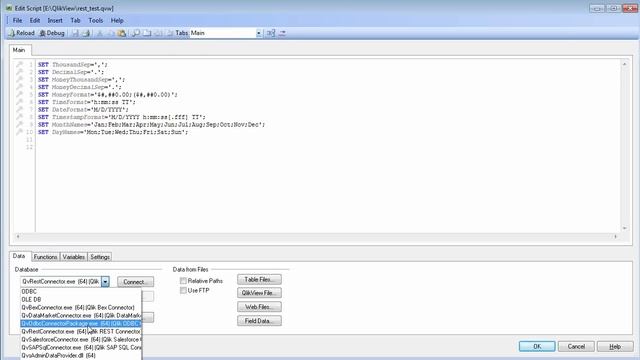Image resolution: width=640 pixels, height=360 pixels.
Task: Select QvDataMarketConnector.exe in database list
Action: coord(81,316)
